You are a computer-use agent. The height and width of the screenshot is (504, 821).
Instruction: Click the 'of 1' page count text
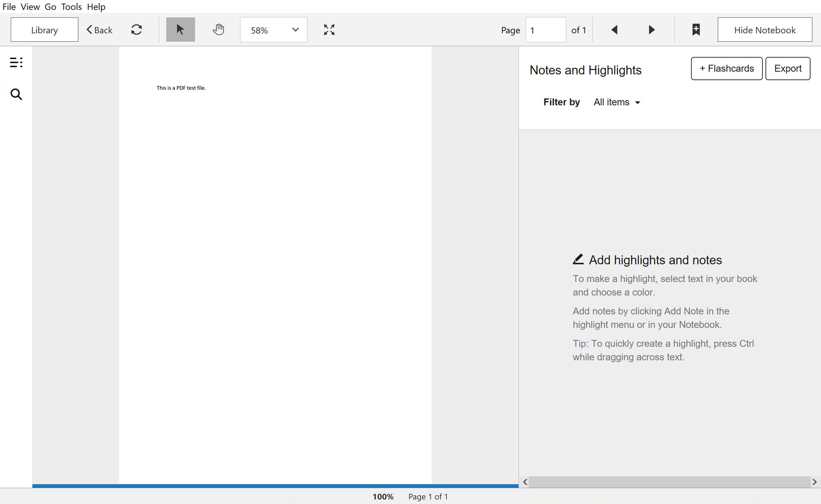[x=579, y=30]
